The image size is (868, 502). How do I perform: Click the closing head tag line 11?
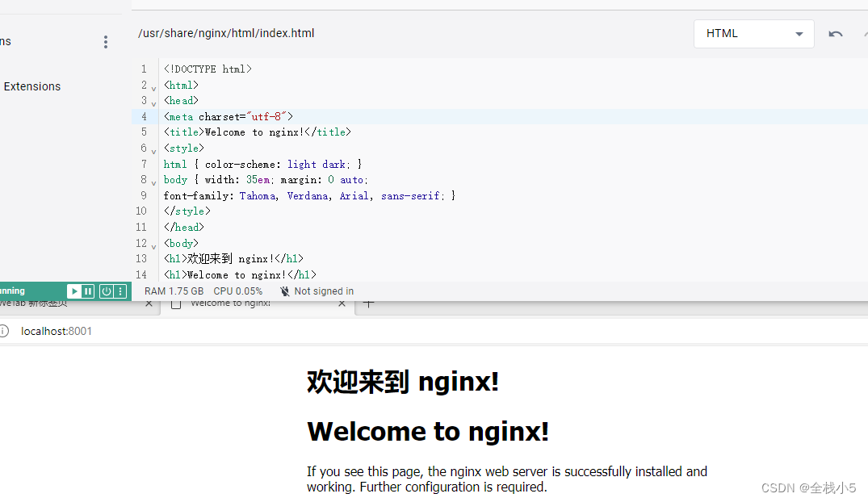click(184, 228)
